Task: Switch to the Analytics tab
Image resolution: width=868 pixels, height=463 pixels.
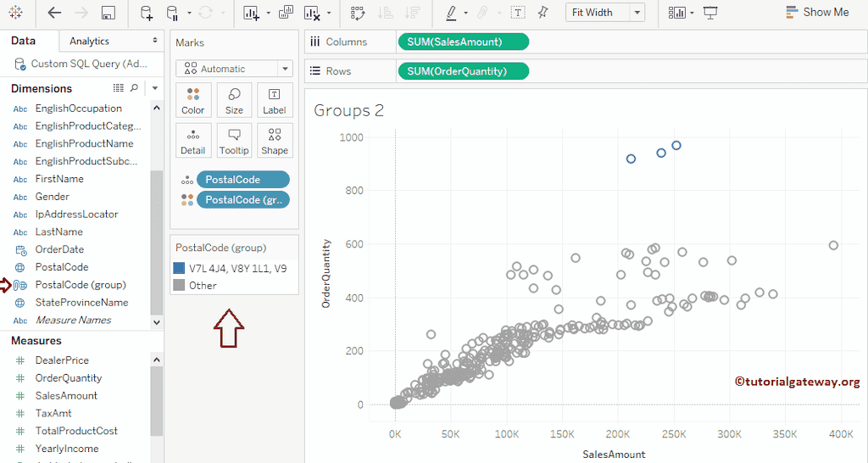Action: click(90, 41)
